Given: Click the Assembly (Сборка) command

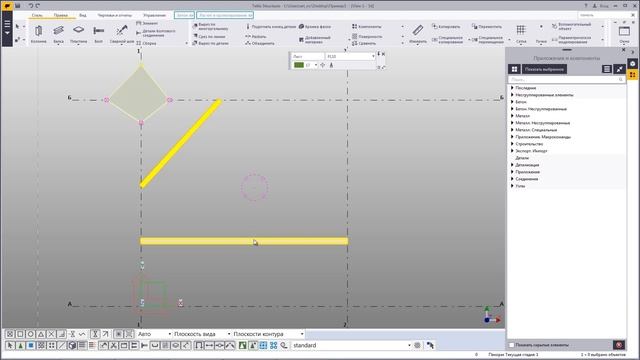Looking at the screenshot, I should pyautogui.click(x=147, y=43).
